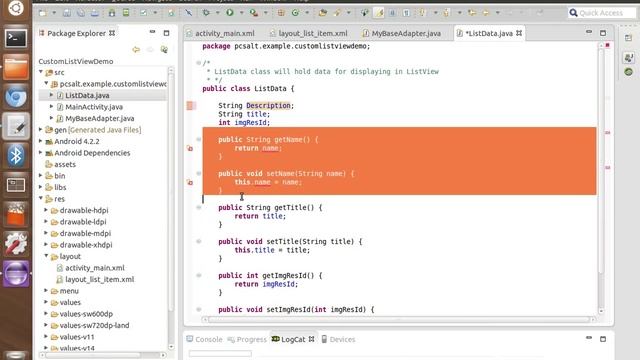Viewport: 640px width, 360px height.
Task: Click the Eclipse icon in the launcher
Action: pos(16,273)
